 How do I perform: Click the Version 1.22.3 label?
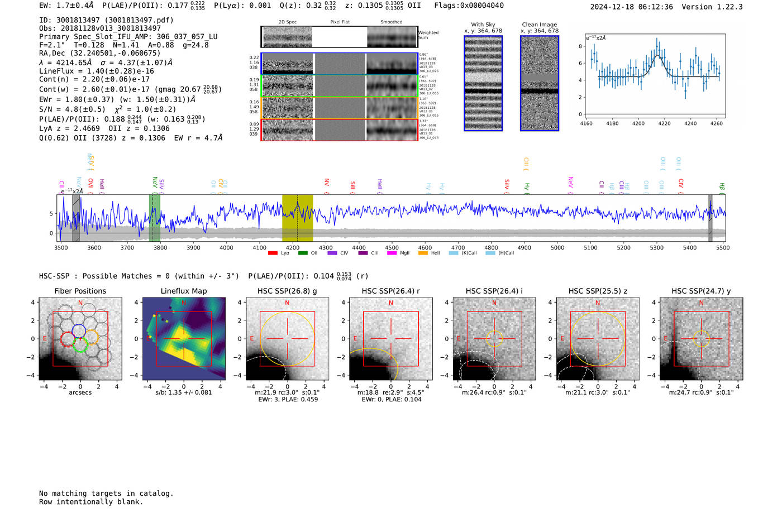[712, 7]
